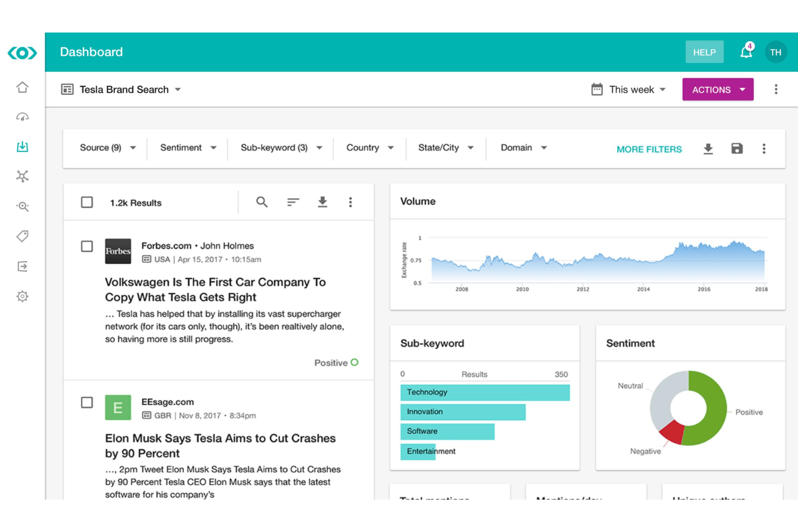Viewport: 798px width, 532px height.
Task: Click the article type icon beside USA
Action: point(147,259)
